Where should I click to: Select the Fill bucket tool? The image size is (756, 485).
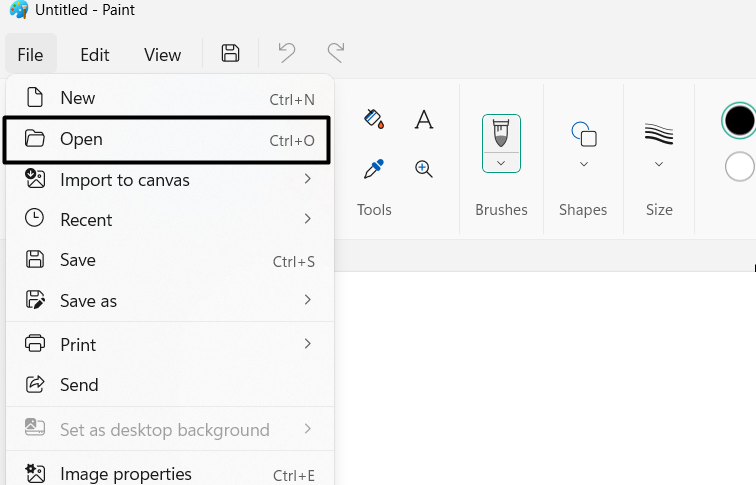click(374, 120)
